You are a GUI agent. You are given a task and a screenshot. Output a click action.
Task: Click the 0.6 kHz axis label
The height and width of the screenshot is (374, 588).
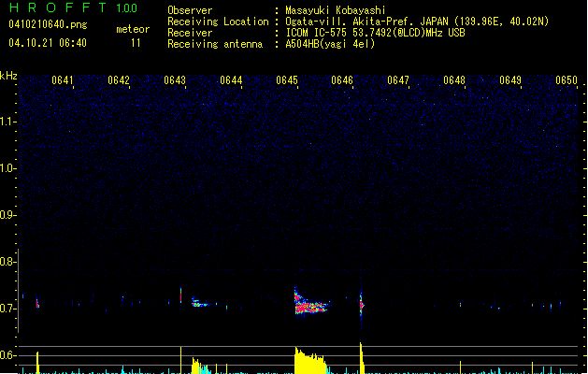pyautogui.click(x=7, y=355)
